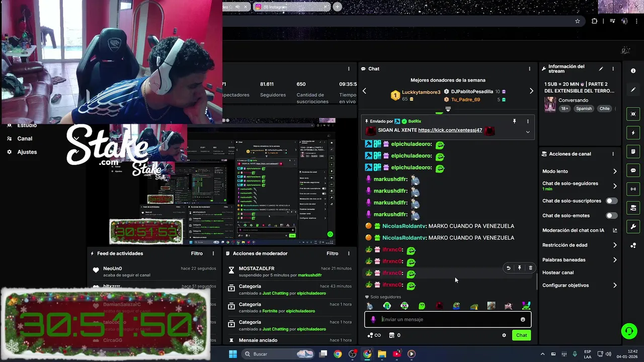Viewport: 644px width, 362px height.
Task: Click the green headset support button
Action: click(x=628, y=331)
